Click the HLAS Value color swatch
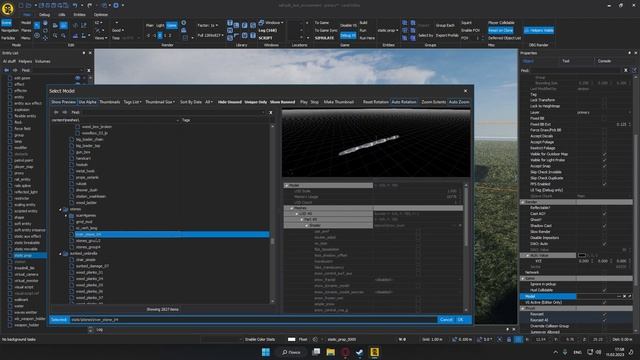 (x=582, y=256)
